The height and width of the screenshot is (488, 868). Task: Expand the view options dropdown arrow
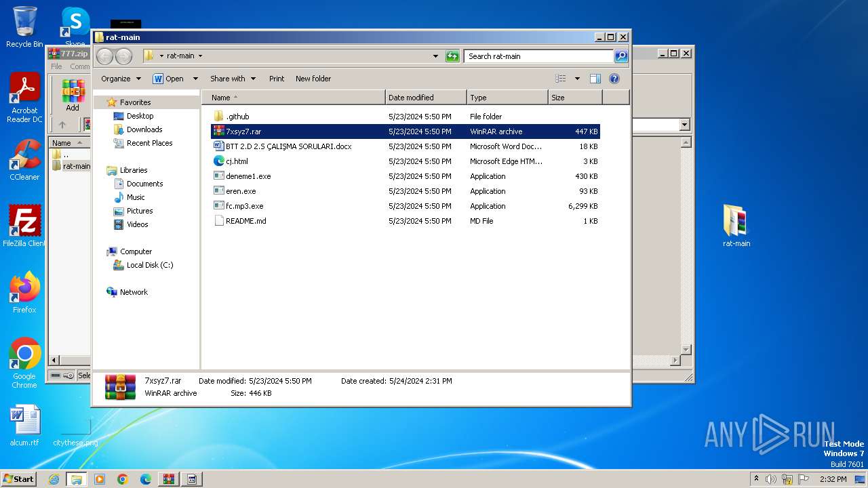577,79
